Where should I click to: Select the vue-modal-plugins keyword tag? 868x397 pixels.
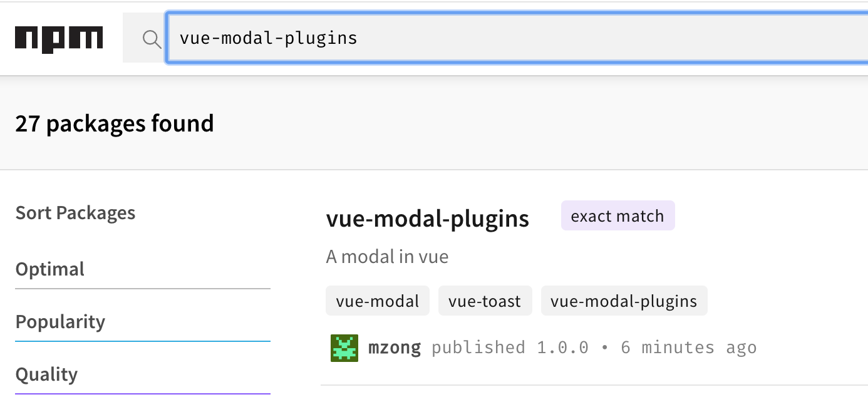point(624,301)
